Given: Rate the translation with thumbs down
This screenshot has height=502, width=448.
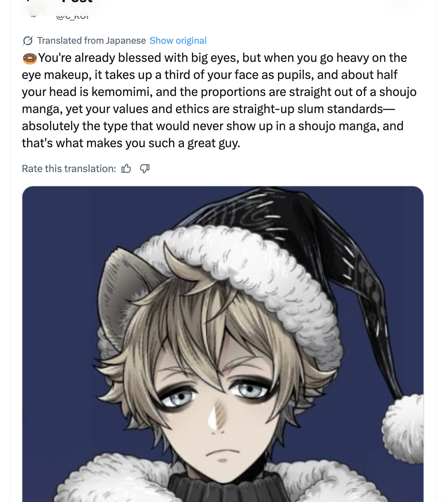Looking at the screenshot, I should [145, 169].
